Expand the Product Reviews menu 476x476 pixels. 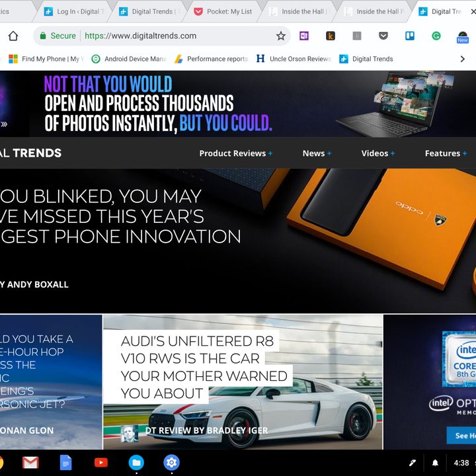coord(236,153)
